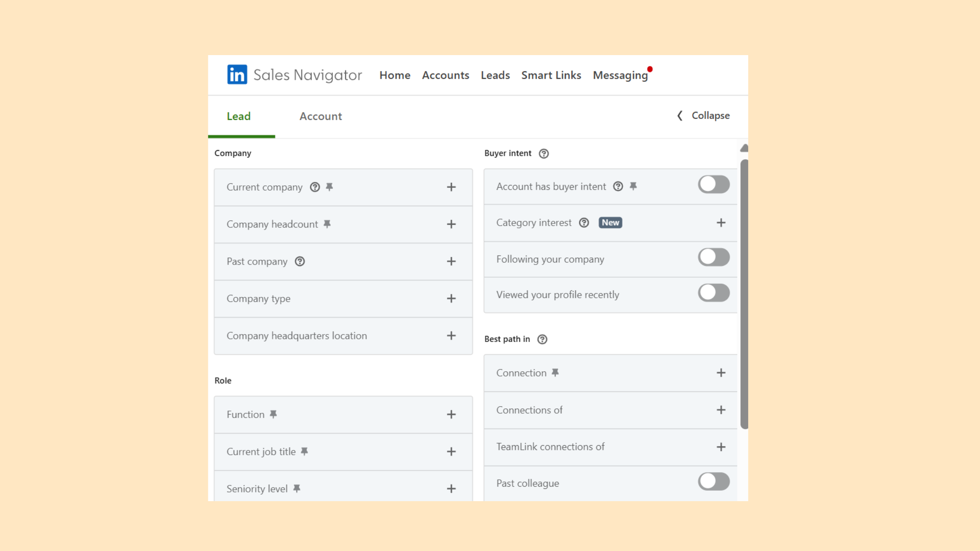Click the Connections of label

click(529, 410)
